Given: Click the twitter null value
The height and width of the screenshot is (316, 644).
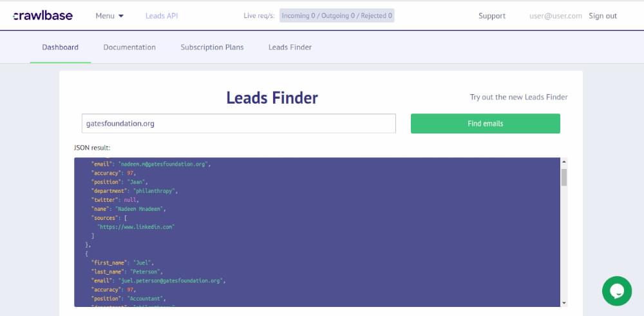Looking at the screenshot, I should tap(131, 200).
